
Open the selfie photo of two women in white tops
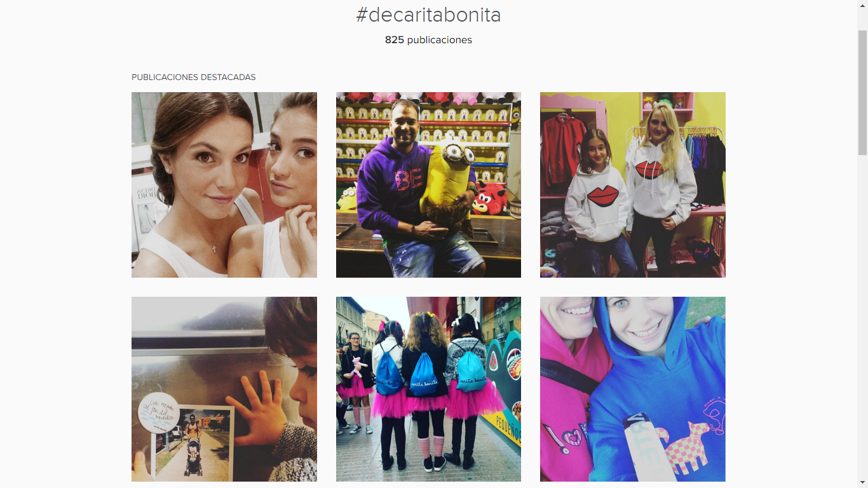coord(224,185)
